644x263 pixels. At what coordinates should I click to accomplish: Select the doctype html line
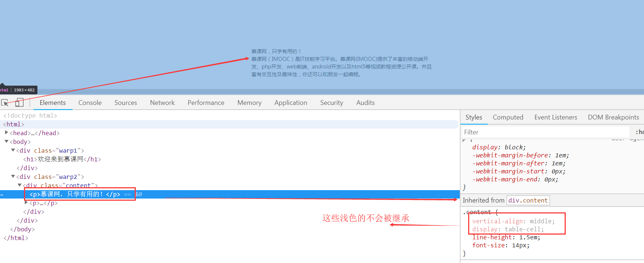(30, 115)
